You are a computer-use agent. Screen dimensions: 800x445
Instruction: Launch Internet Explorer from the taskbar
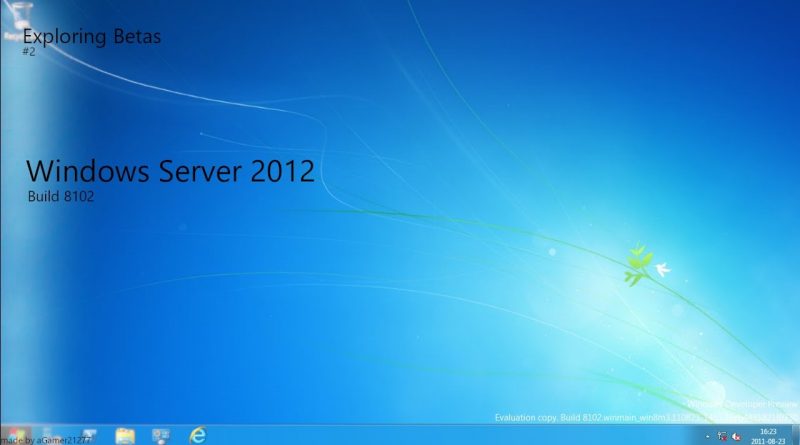click(197, 435)
